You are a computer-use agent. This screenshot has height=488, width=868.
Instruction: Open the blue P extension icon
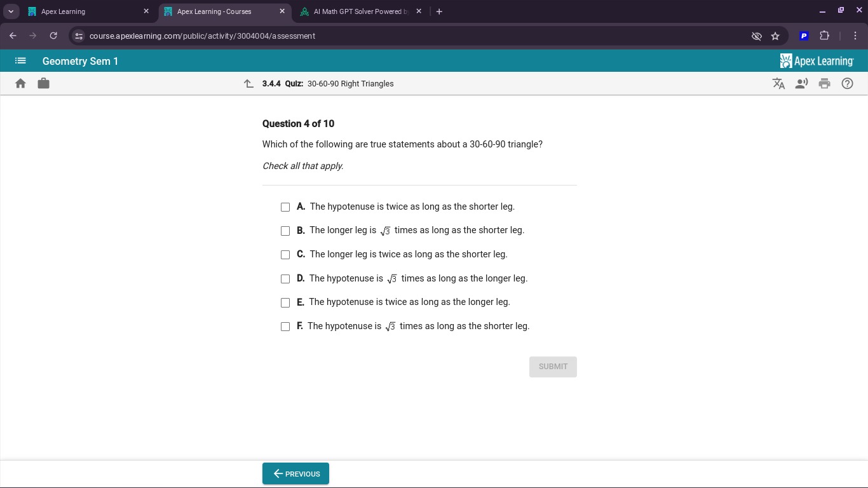pyautogui.click(x=804, y=36)
